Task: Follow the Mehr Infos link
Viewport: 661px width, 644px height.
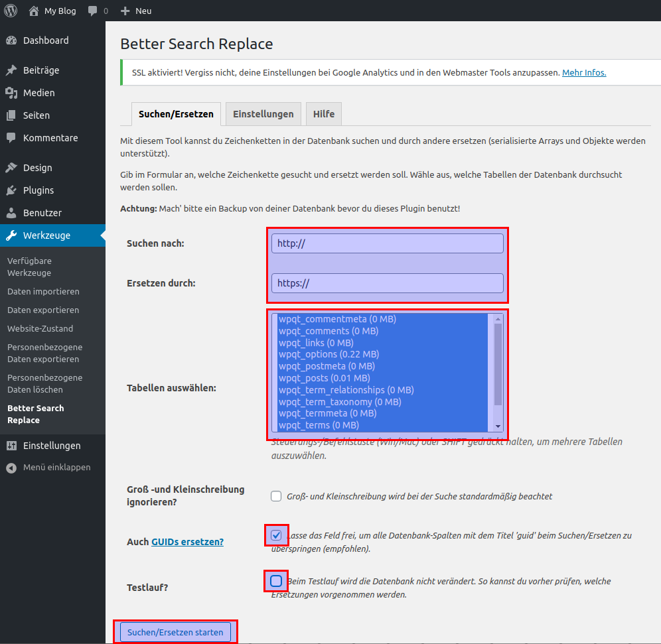Action: [x=584, y=72]
